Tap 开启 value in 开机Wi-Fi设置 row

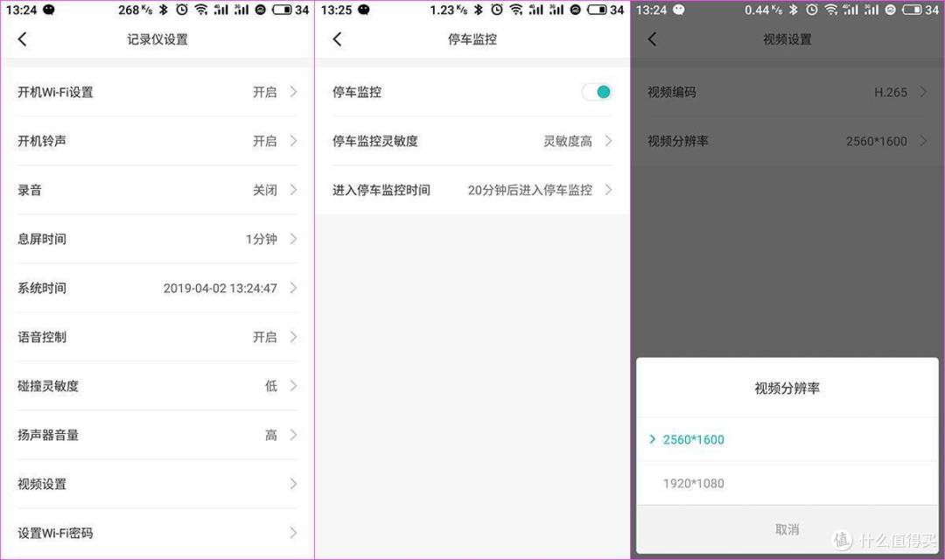264,92
